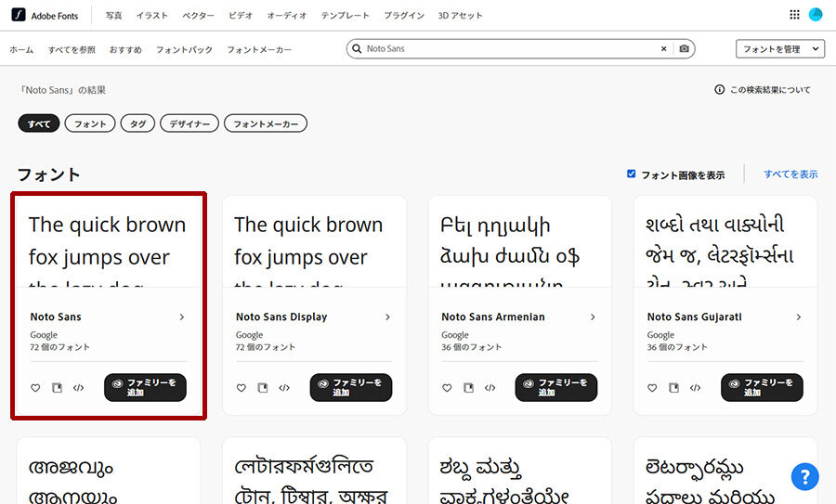Open the user profile avatar
836x504 pixels.
(816, 15)
